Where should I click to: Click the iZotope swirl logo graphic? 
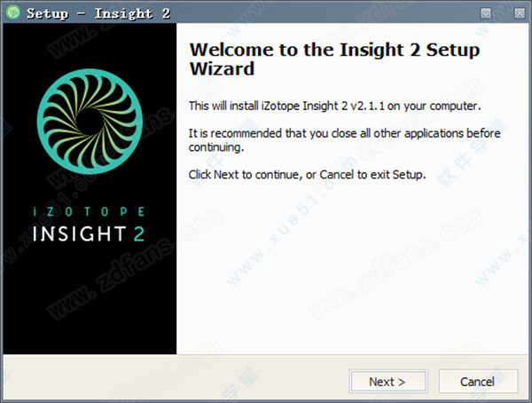pos(90,122)
